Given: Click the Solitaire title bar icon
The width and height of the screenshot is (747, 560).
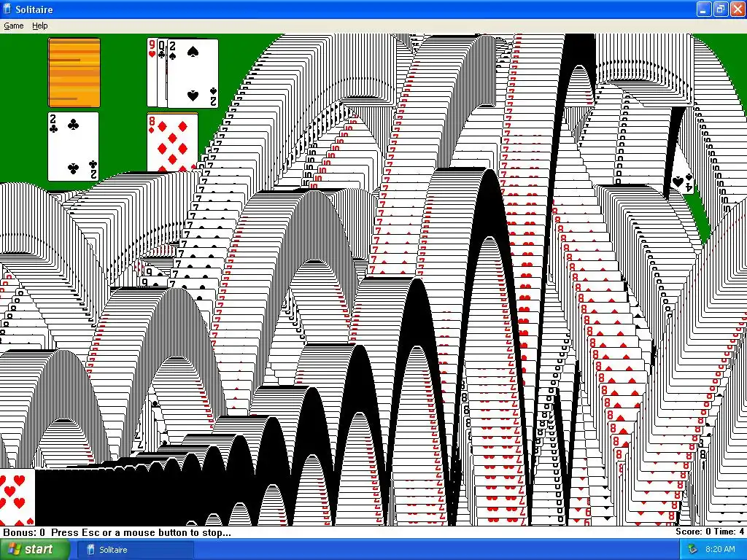Looking at the screenshot, I should pos(7,9).
